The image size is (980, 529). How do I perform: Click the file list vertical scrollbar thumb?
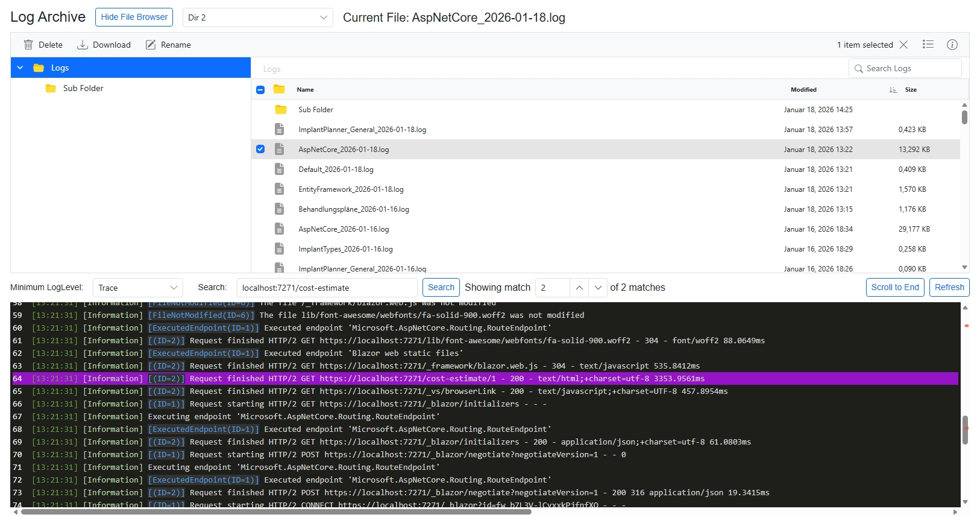(964, 117)
